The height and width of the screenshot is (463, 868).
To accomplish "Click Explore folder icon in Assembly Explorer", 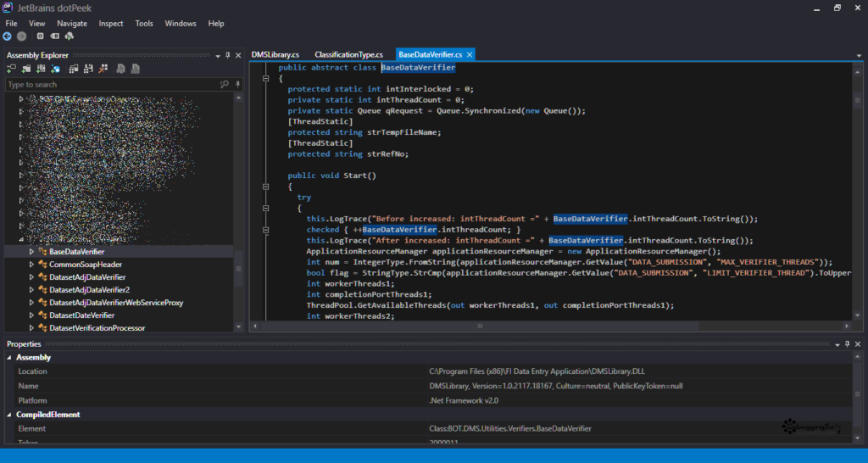I will 26,70.
